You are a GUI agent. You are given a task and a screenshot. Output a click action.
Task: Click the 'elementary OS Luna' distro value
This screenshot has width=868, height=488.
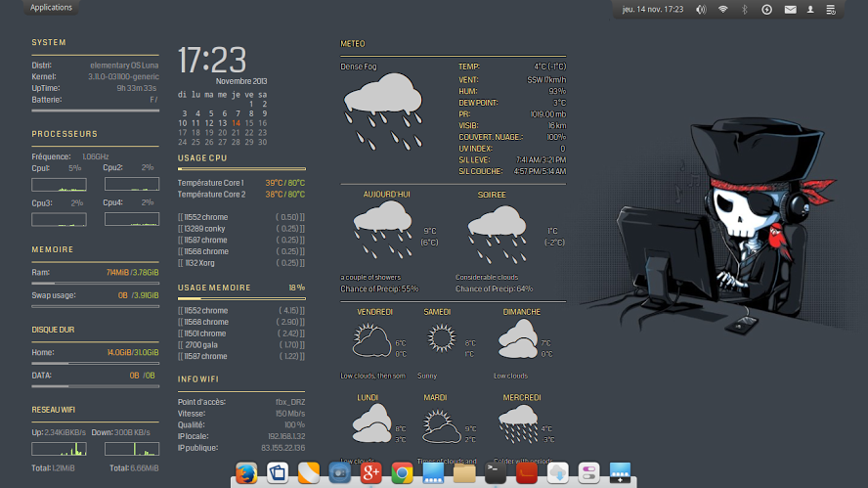(x=124, y=66)
